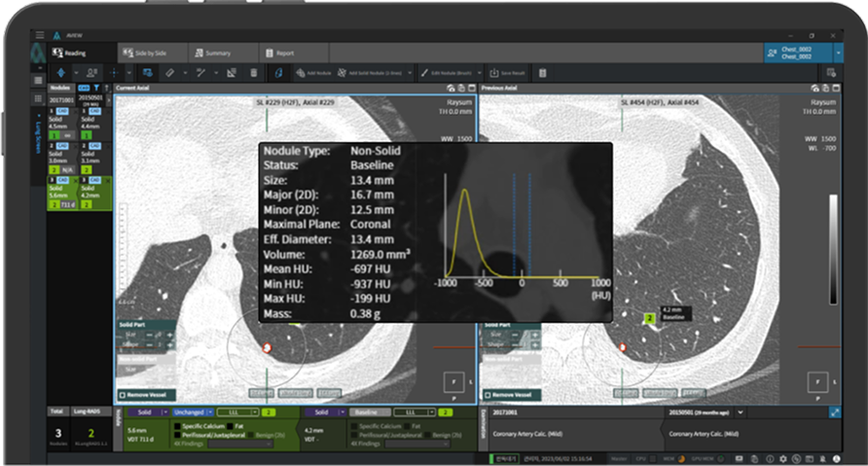Enable Remove Vessel in Current Axial view

tap(123, 395)
